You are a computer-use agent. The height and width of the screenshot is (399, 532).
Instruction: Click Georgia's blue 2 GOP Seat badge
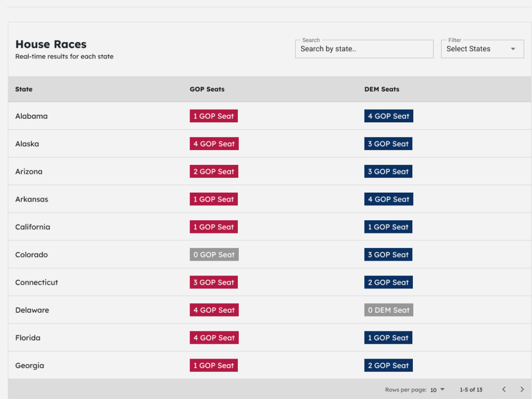[x=388, y=366]
